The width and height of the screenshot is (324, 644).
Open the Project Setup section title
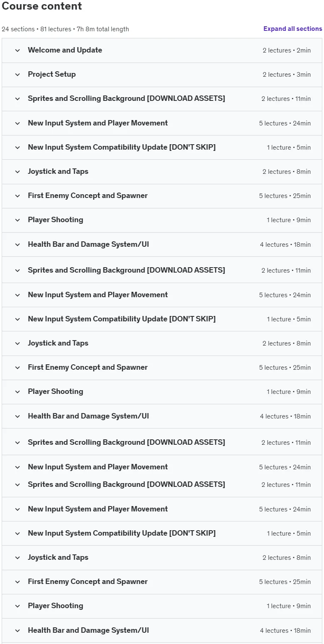coord(52,74)
